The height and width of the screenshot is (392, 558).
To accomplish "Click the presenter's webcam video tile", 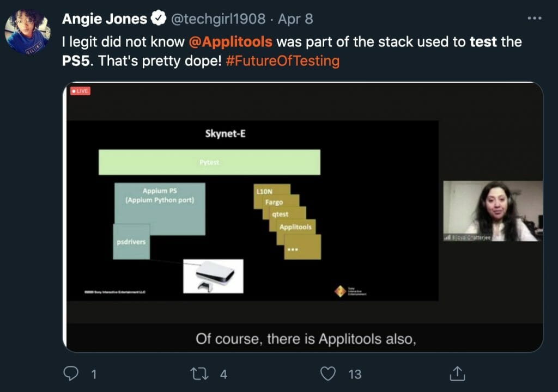I will pyautogui.click(x=493, y=211).
